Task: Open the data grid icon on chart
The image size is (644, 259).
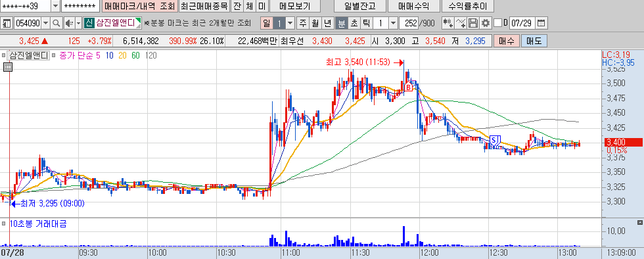Action: pos(8,67)
